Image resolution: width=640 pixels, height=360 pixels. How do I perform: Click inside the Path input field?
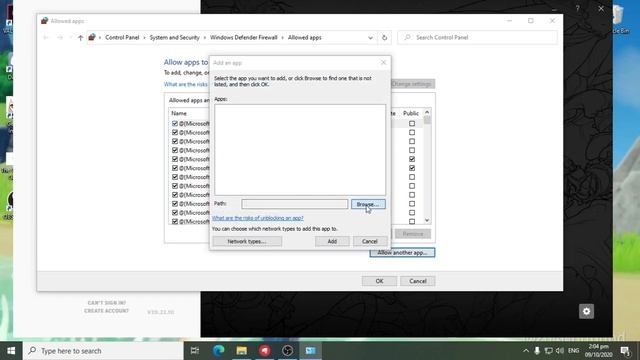(x=294, y=204)
